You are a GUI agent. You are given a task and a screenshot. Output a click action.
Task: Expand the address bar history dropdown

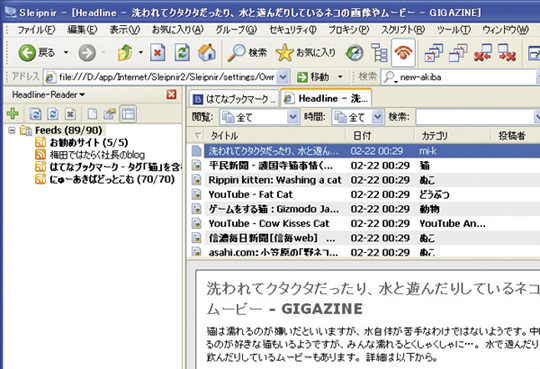click(x=283, y=77)
